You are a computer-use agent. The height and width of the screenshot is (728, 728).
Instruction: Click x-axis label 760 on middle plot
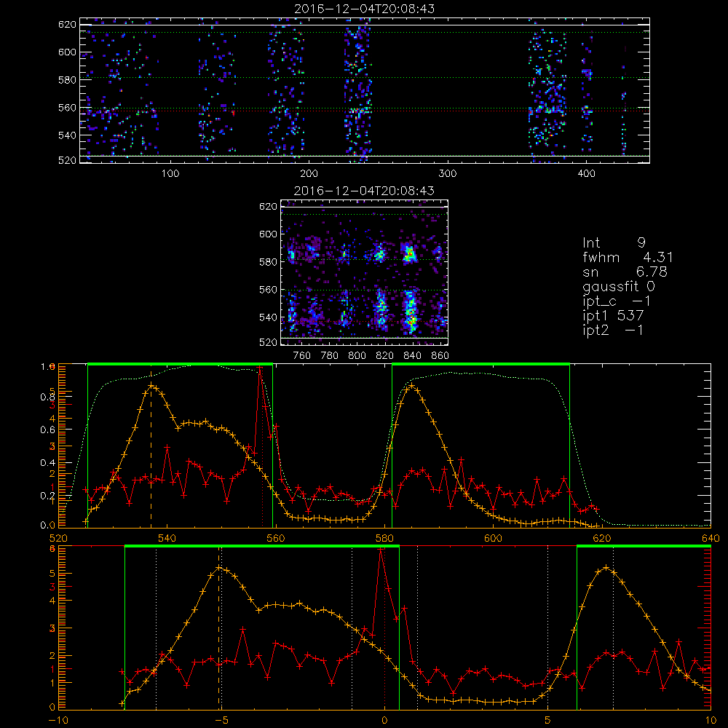(x=302, y=356)
